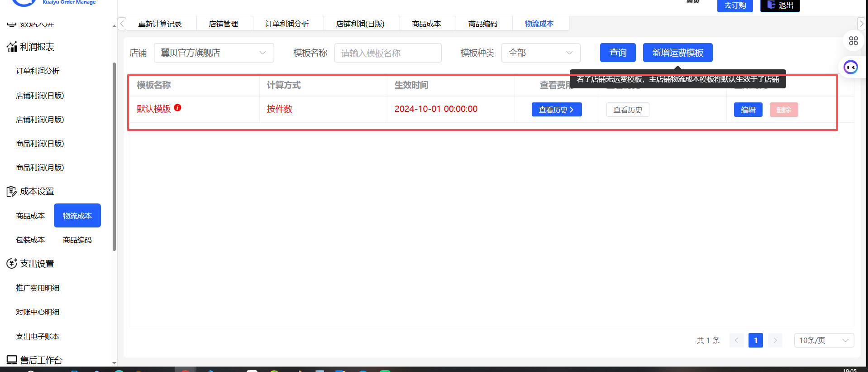868x372 pixels.
Task: Click the red info icon beside 默认模版
Action: pos(177,108)
